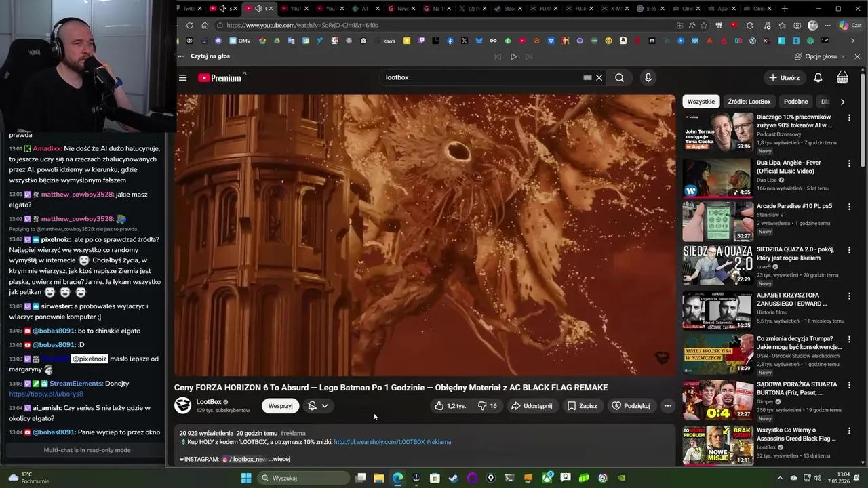Save the video with Zapisz button
Image resolution: width=868 pixels, height=488 pixels.
582,406
